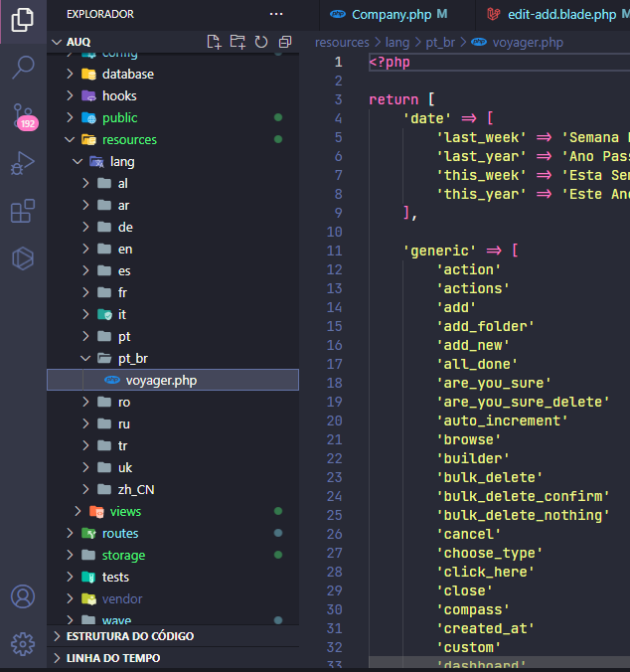630x672 pixels.
Task: Expand the database folder chevron
Action: pyautogui.click(x=70, y=75)
